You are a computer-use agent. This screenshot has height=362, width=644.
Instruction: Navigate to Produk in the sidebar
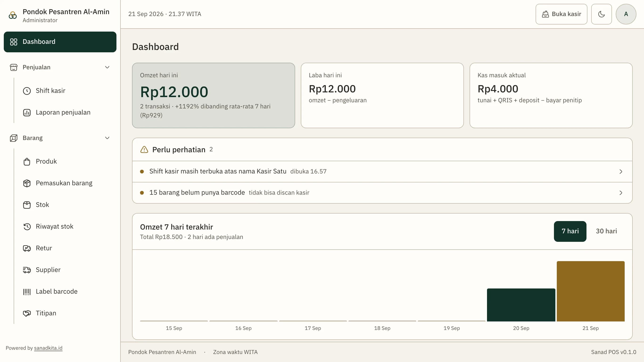coord(66,161)
